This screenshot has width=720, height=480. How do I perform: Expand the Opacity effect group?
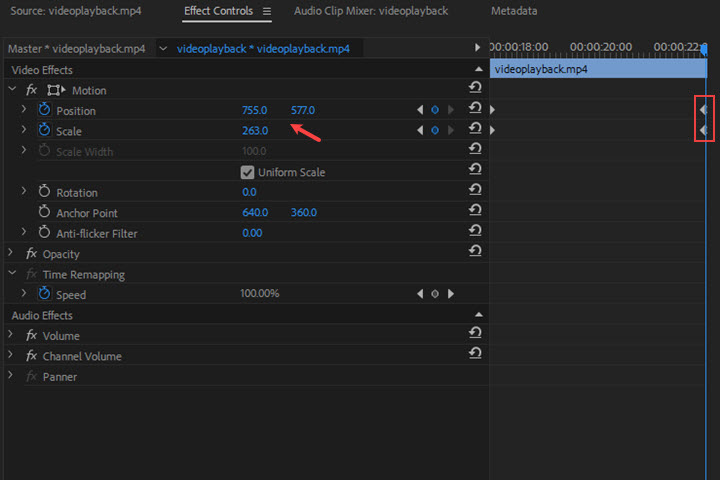point(10,252)
